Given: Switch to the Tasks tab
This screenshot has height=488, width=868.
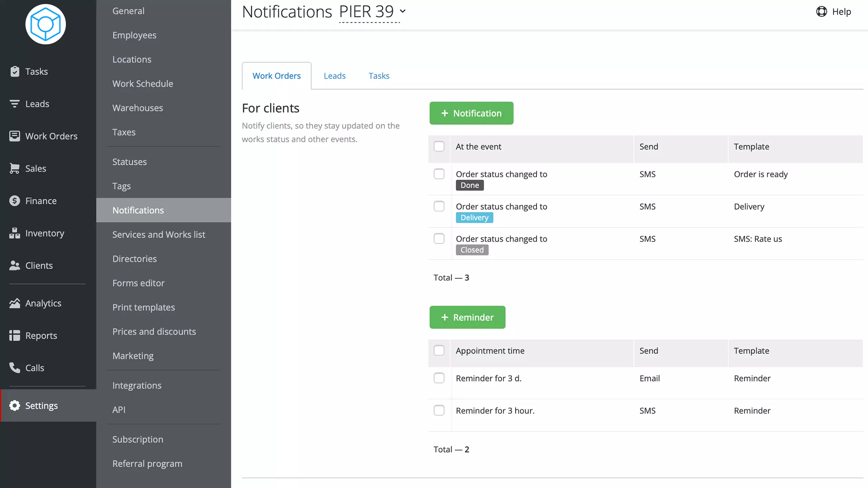Looking at the screenshot, I should 379,76.
